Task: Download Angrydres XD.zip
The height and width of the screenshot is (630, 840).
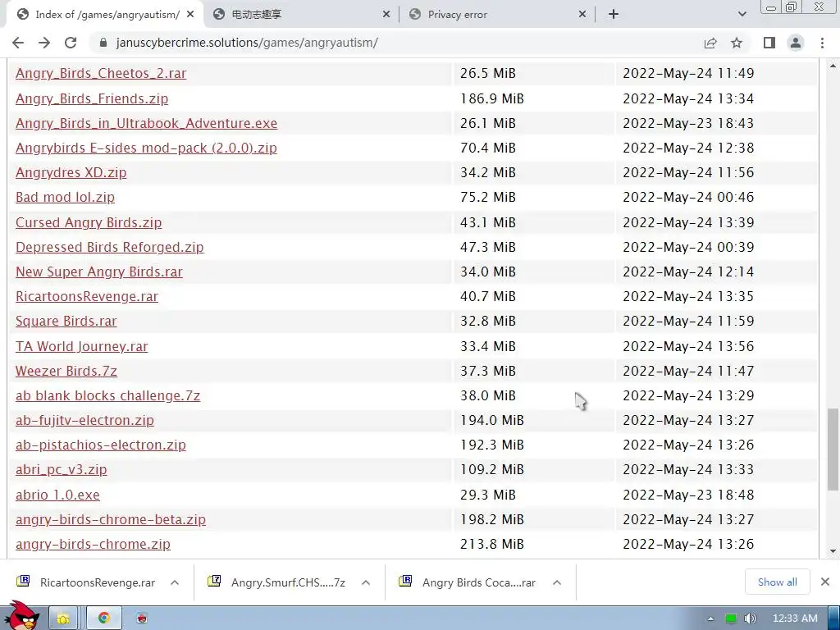Action: pos(71,172)
